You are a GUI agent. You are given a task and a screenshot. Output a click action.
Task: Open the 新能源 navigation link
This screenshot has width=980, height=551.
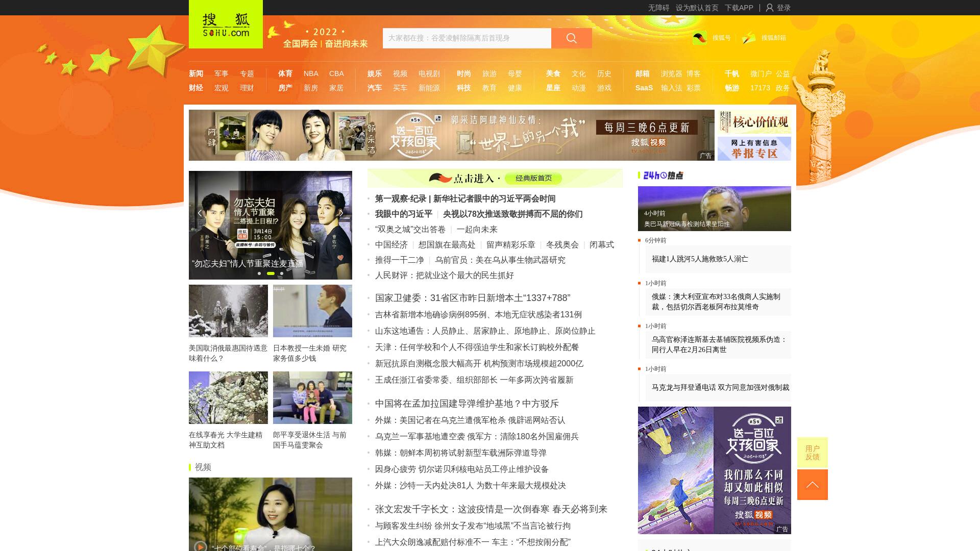point(429,88)
